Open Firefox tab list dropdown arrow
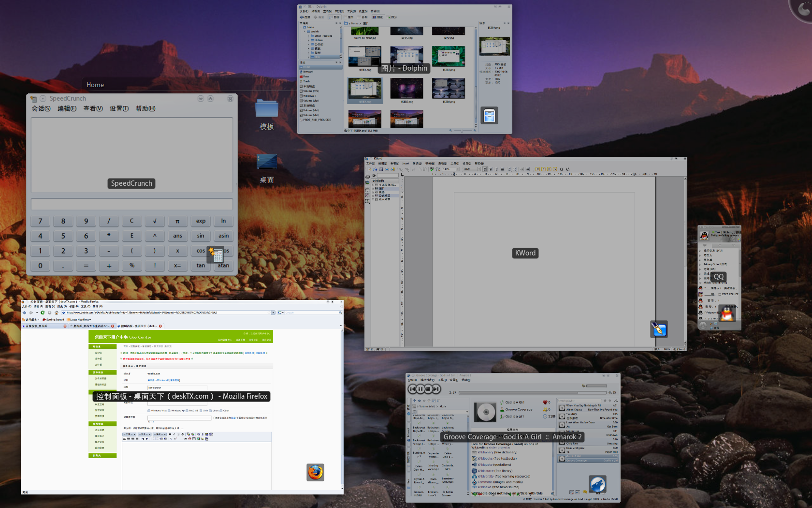Image resolution: width=812 pixels, height=508 pixels. [341, 326]
